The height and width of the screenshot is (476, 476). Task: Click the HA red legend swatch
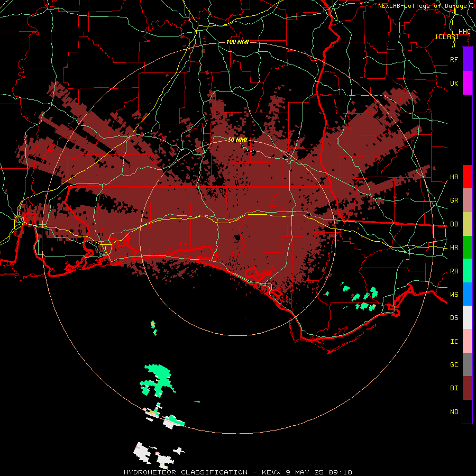(467, 177)
